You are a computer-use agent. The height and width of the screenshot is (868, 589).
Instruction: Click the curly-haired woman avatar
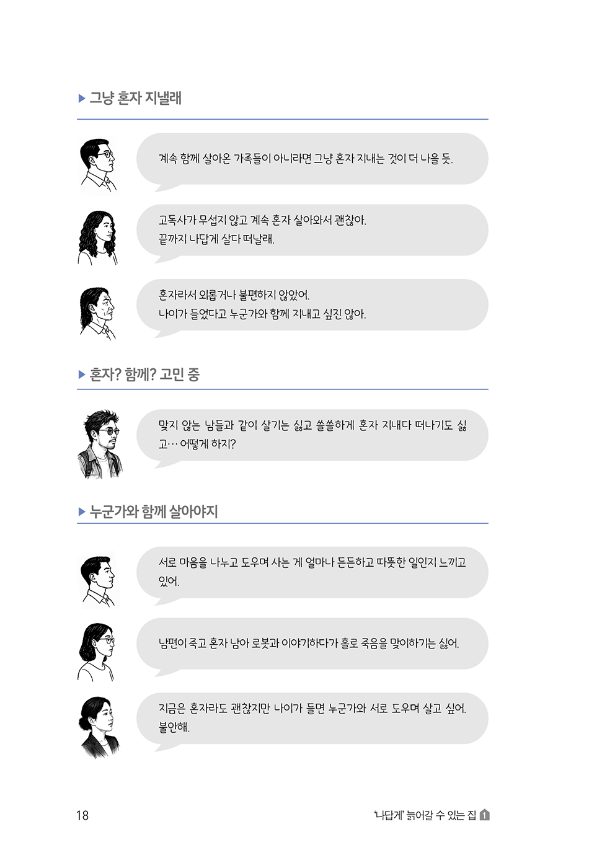(x=98, y=237)
